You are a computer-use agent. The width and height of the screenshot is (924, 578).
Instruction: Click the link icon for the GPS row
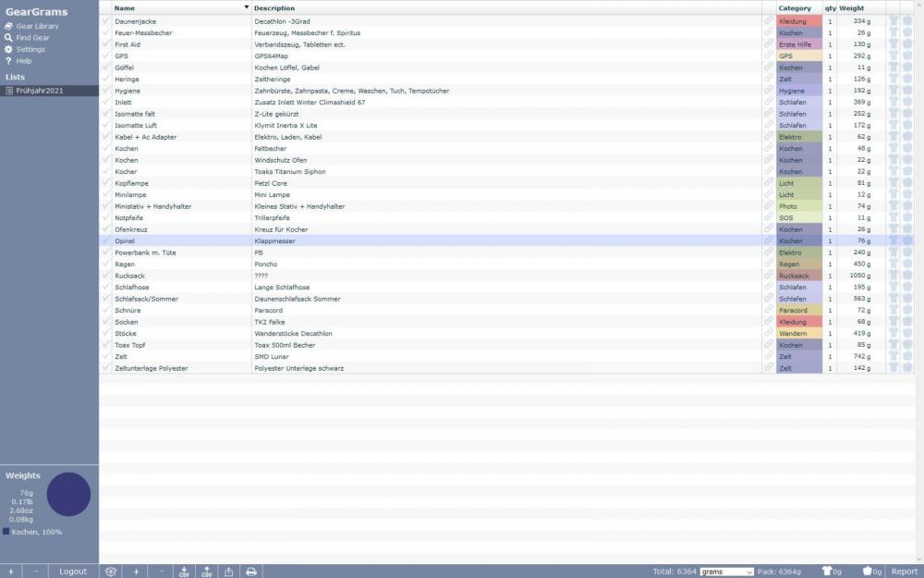[768, 55]
